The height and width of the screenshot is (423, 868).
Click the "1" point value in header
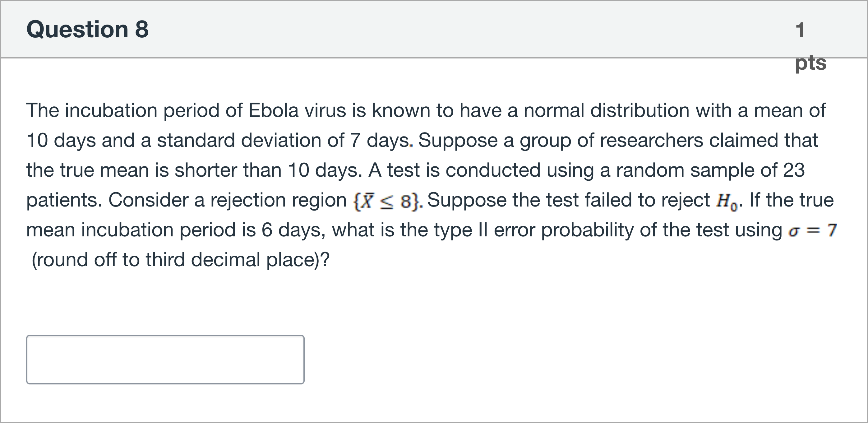[x=800, y=30]
